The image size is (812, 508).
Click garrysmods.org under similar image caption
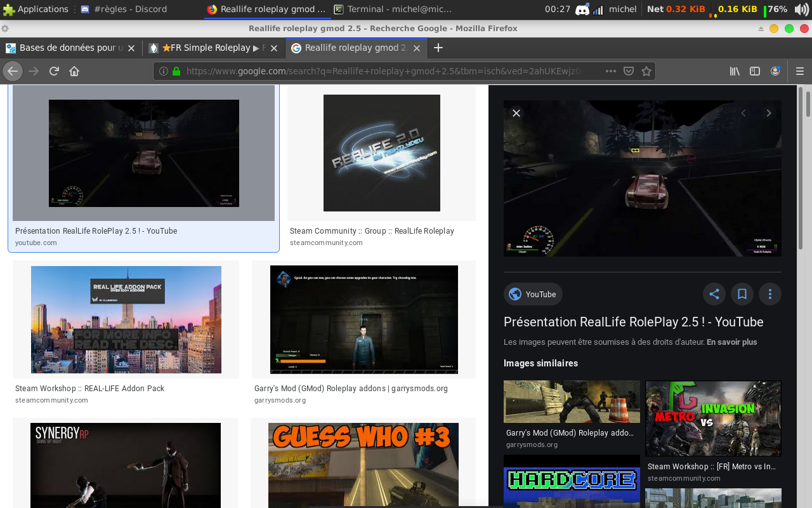point(532,444)
